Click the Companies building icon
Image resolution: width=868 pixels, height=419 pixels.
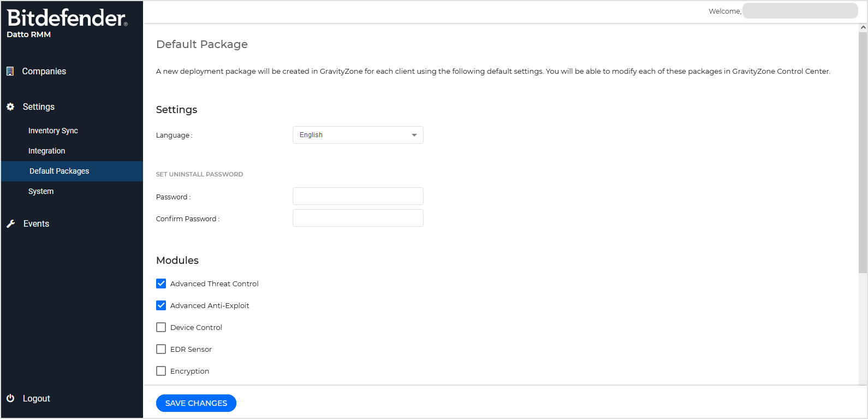[x=10, y=71]
